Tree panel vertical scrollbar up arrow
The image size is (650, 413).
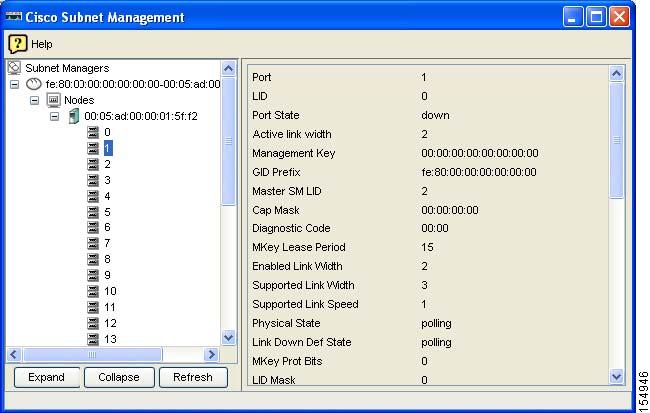228,68
